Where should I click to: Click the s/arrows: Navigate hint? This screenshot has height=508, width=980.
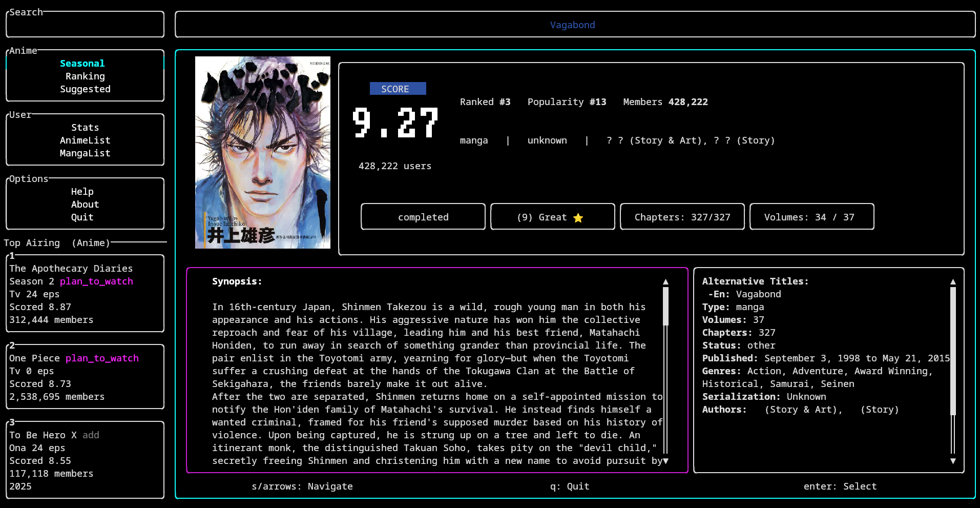[302, 486]
